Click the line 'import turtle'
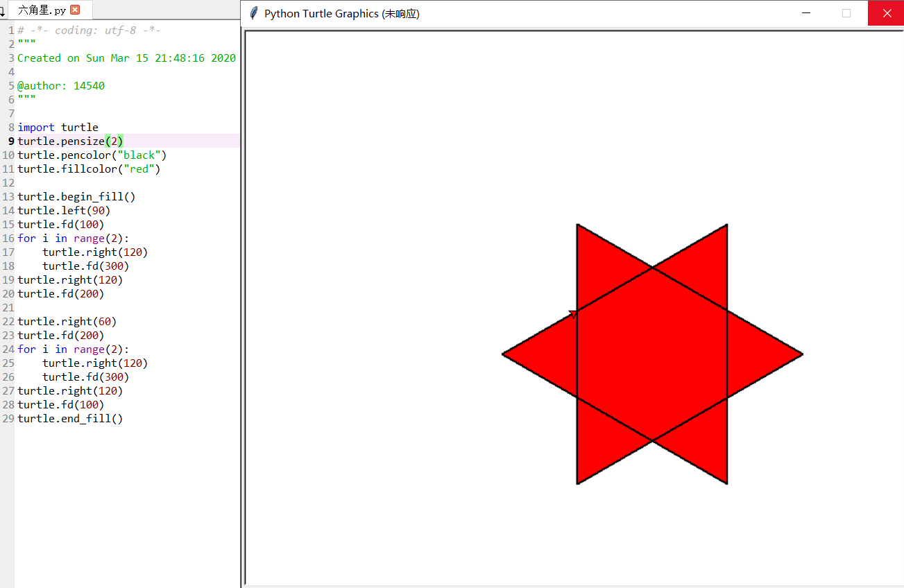 [58, 127]
